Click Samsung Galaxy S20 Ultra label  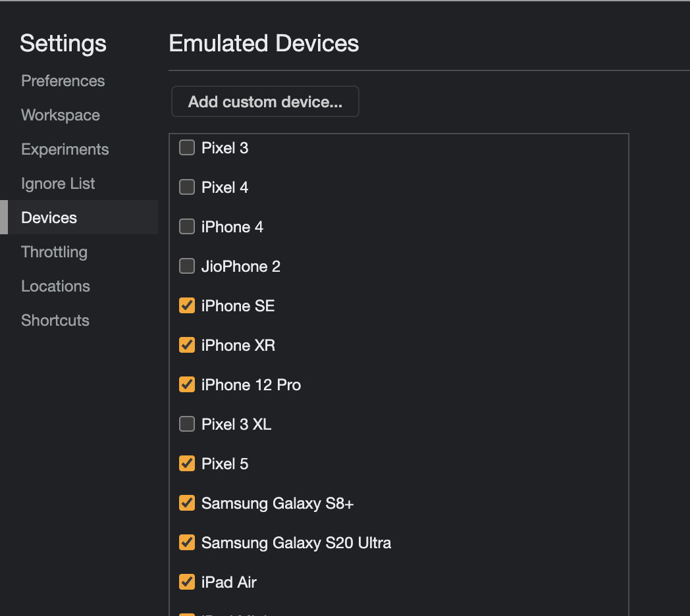(x=296, y=543)
